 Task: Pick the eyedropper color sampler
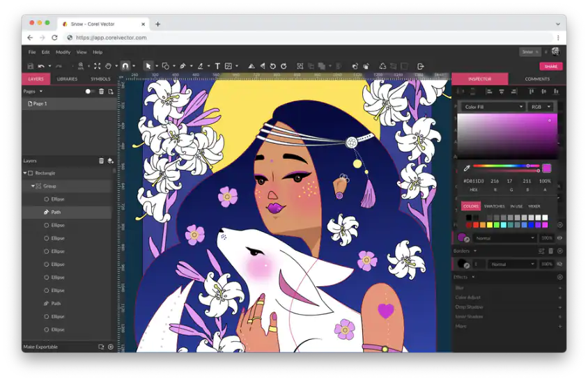click(467, 168)
